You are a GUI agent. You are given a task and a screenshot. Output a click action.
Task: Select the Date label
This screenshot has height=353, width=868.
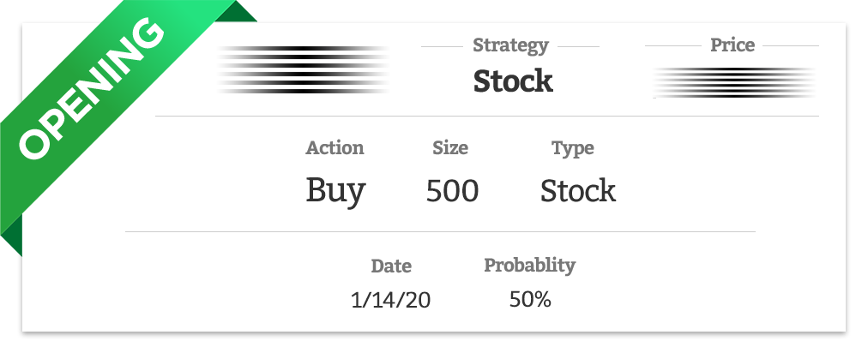391,266
